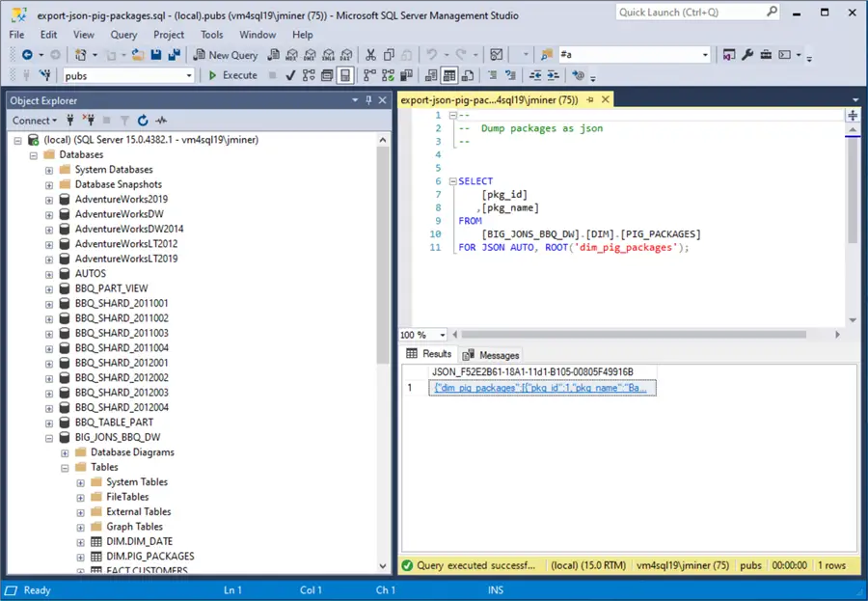Screen dimensions: 868x601
Task: Click the Save file disk icon
Action: (156, 54)
